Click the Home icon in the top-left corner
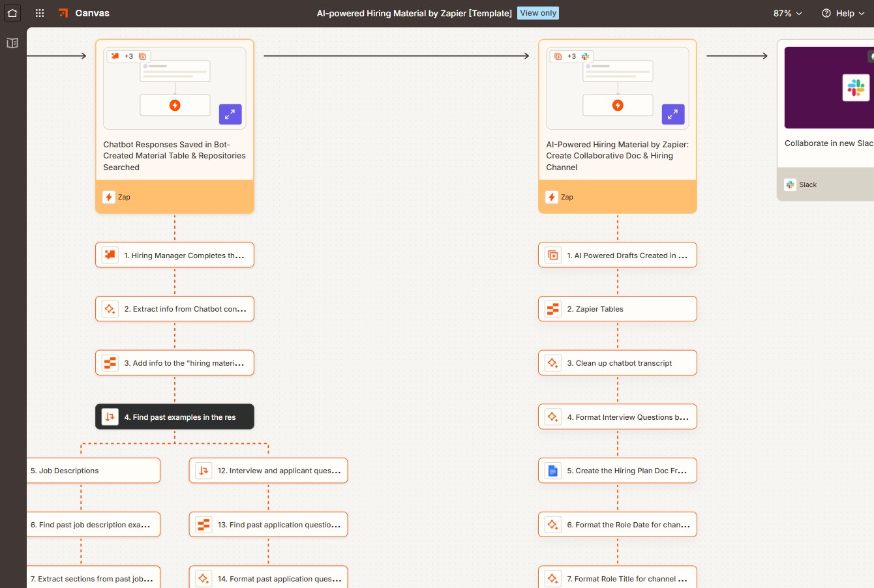The width and height of the screenshot is (874, 588). coord(12,13)
